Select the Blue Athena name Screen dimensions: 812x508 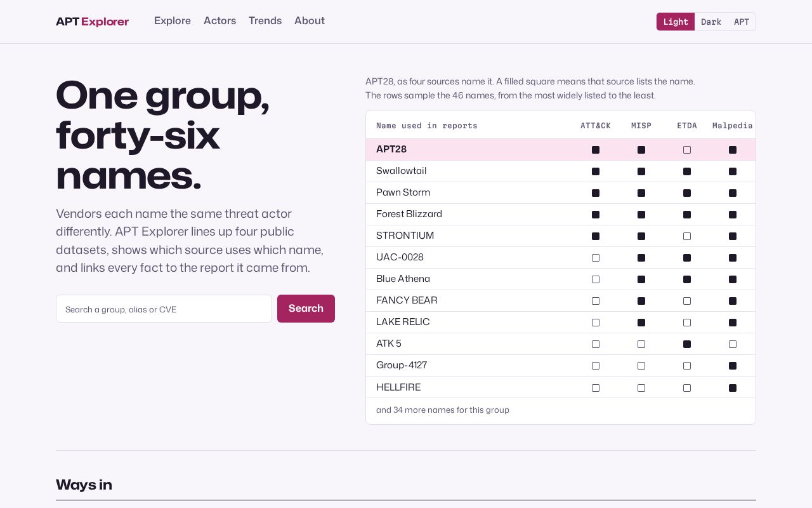(x=403, y=279)
